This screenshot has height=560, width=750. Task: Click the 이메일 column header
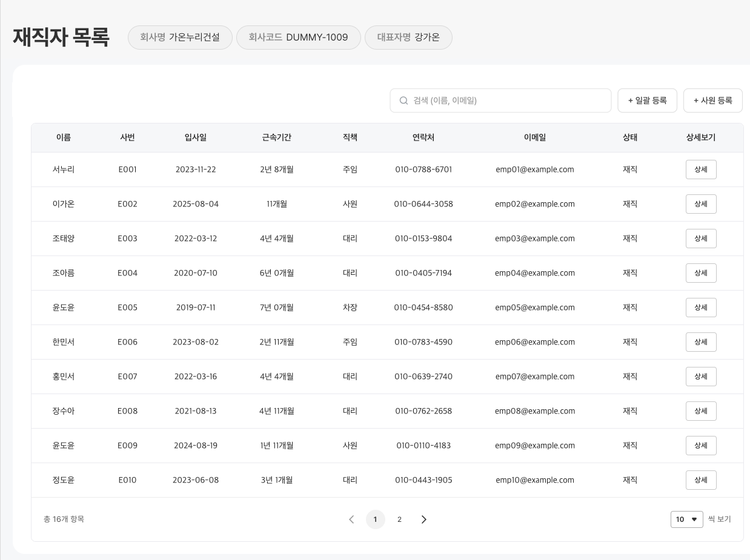(535, 137)
